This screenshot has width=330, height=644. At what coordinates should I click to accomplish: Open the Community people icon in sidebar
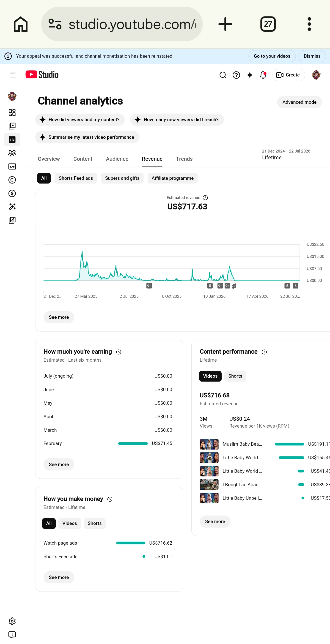pyautogui.click(x=12, y=153)
